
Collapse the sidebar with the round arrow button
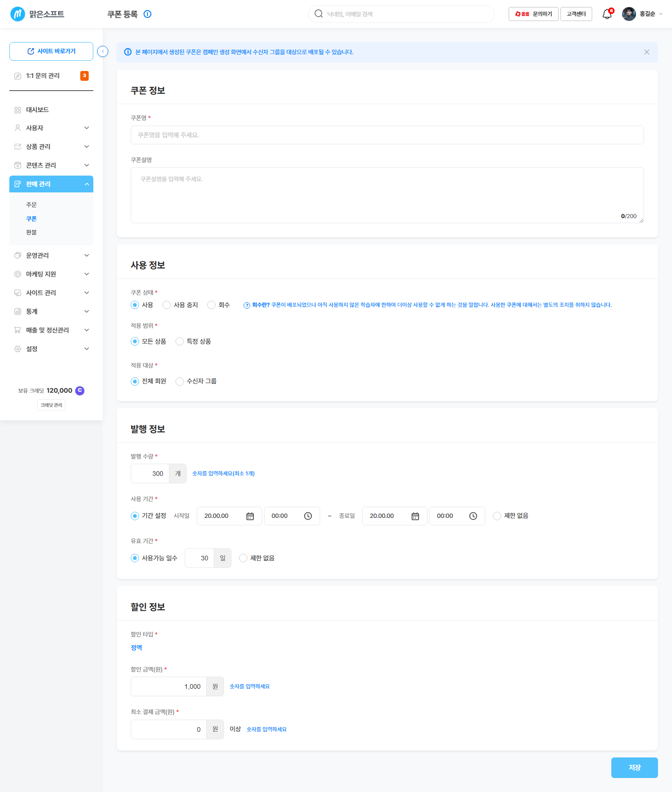tap(103, 51)
